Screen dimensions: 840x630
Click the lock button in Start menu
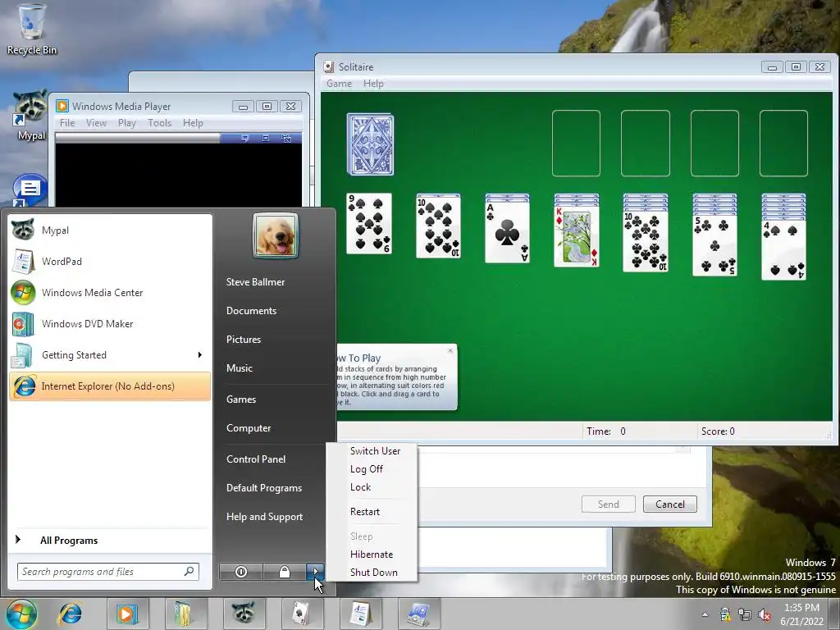pyautogui.click(x=285, y=572)
